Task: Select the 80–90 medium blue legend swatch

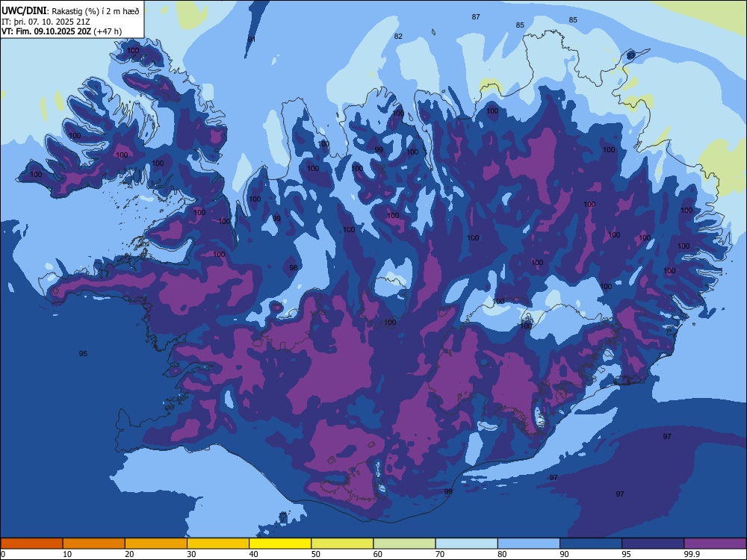Action: click(x=529, y=544)
